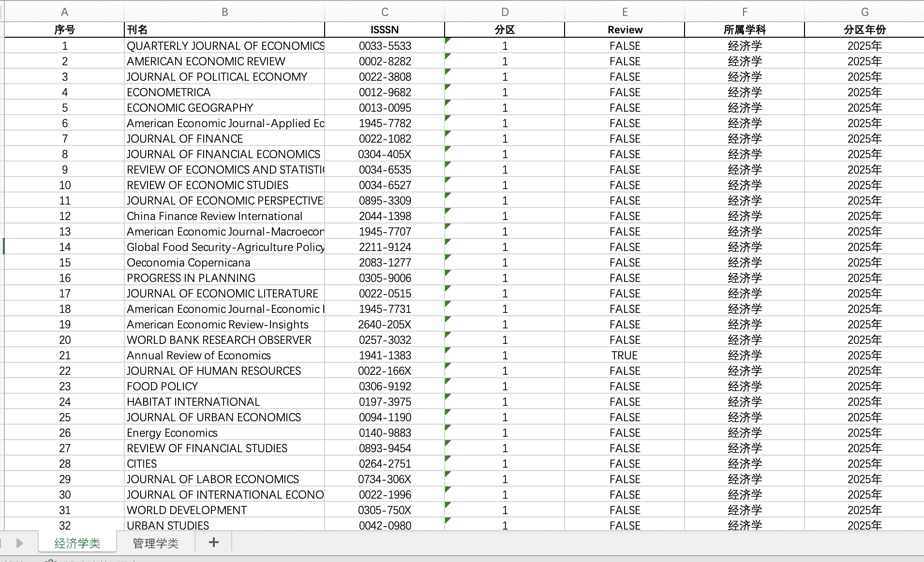Click ISSN cell 0033-5533

coord(385,45)
